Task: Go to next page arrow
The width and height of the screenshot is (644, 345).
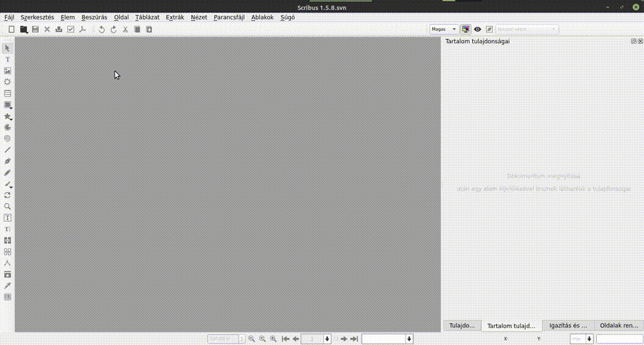Action: pos(344,339)
